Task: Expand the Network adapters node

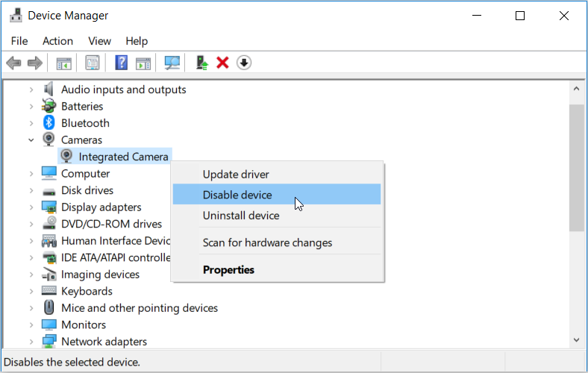Action: 31,342
